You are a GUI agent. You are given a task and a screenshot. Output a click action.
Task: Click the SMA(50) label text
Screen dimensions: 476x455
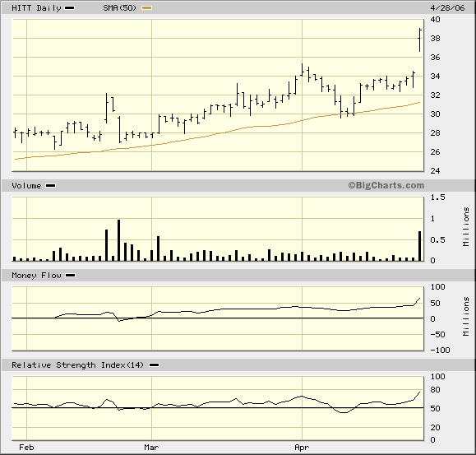coord(119,8)
